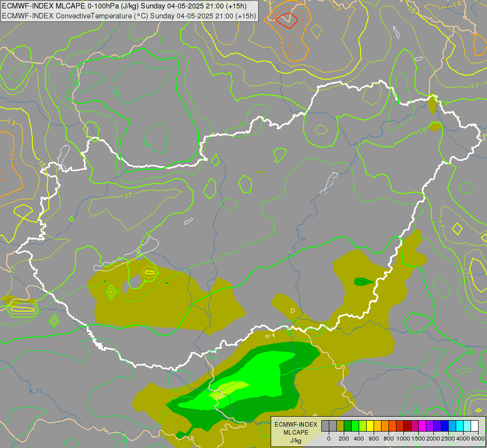The height and width of the screenshot is (448, 487).
Task: Click the olive-colored legend swatch left of 200
Action: tap(340, 426)
